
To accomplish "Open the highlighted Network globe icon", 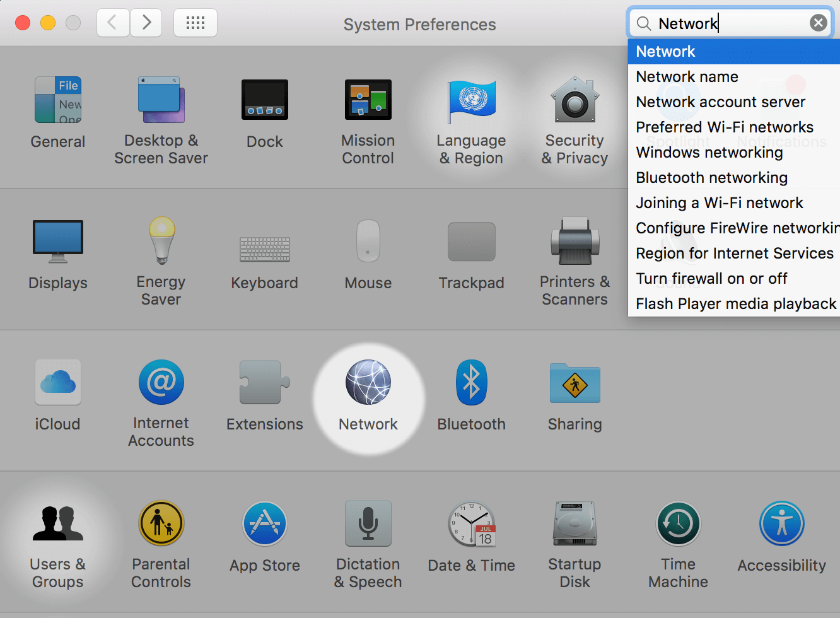I will pyautogui.click(x=368, y=382).
